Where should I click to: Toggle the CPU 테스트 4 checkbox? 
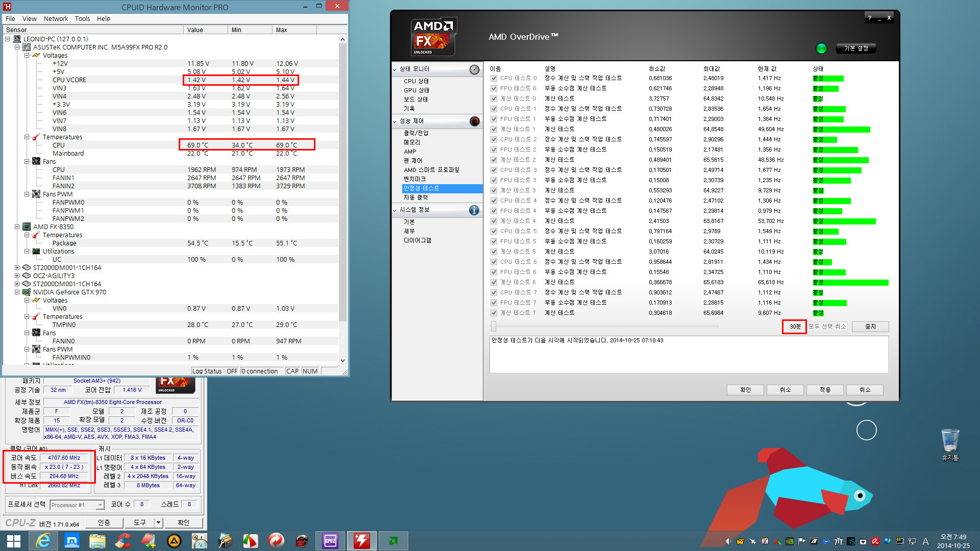pyautogui.click(x=494, y=201)
